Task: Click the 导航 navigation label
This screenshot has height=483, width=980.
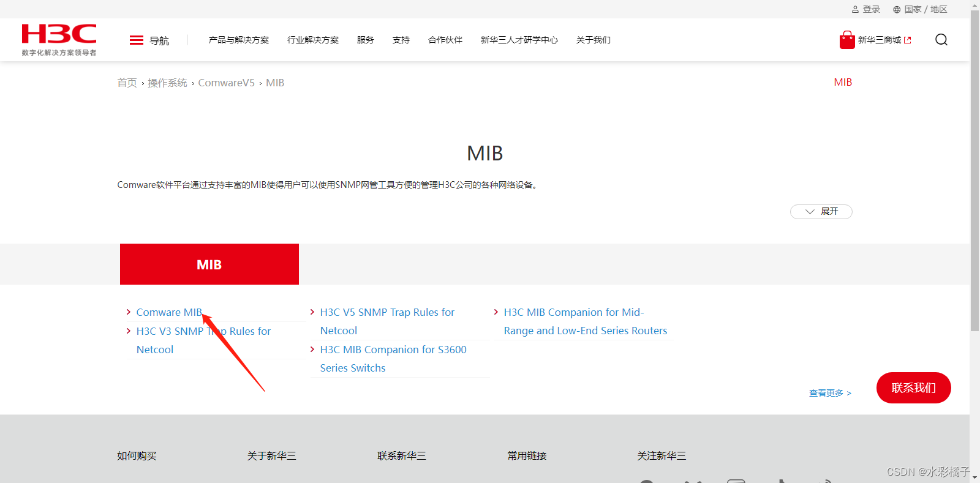Action: click(159, 40)
